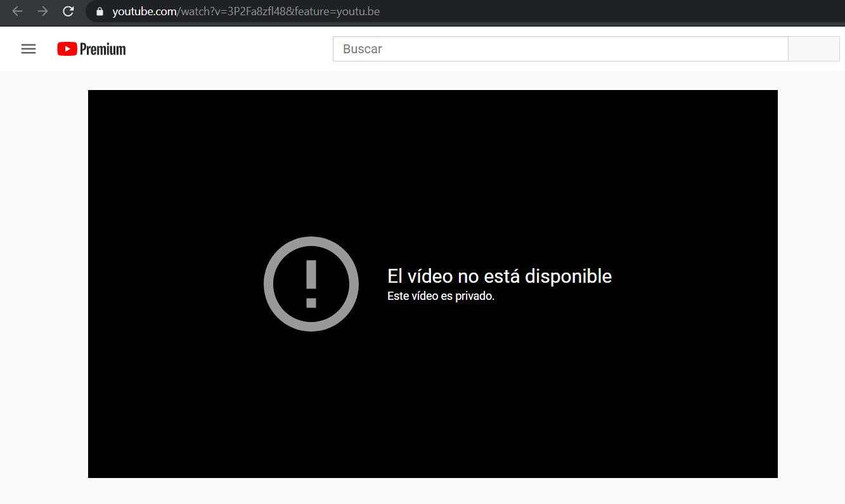Open the hamburger guide menu
This screenshot has height=504, width=845.
click(x=29, y=49)
